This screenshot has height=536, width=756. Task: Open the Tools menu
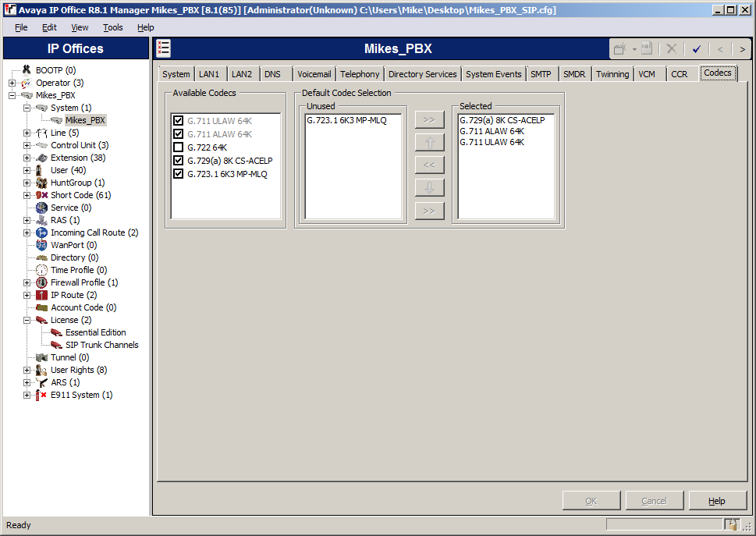(113, 27)
